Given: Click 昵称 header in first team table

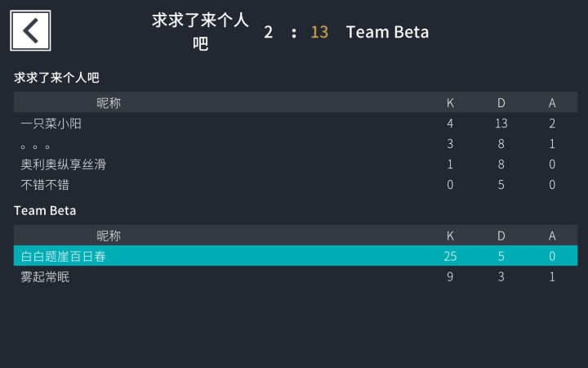Looking at the screenshot, I should click(109, 103).
